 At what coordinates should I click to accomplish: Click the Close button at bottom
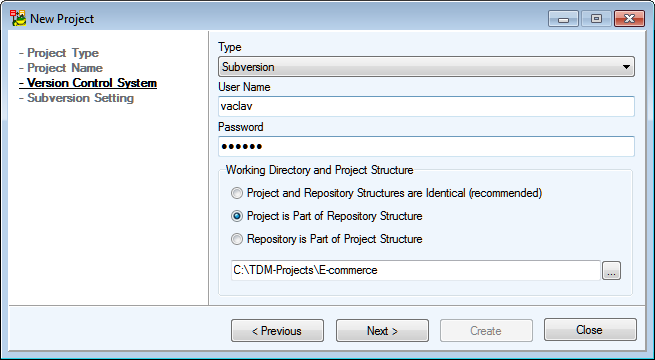[x=590, y=330]
